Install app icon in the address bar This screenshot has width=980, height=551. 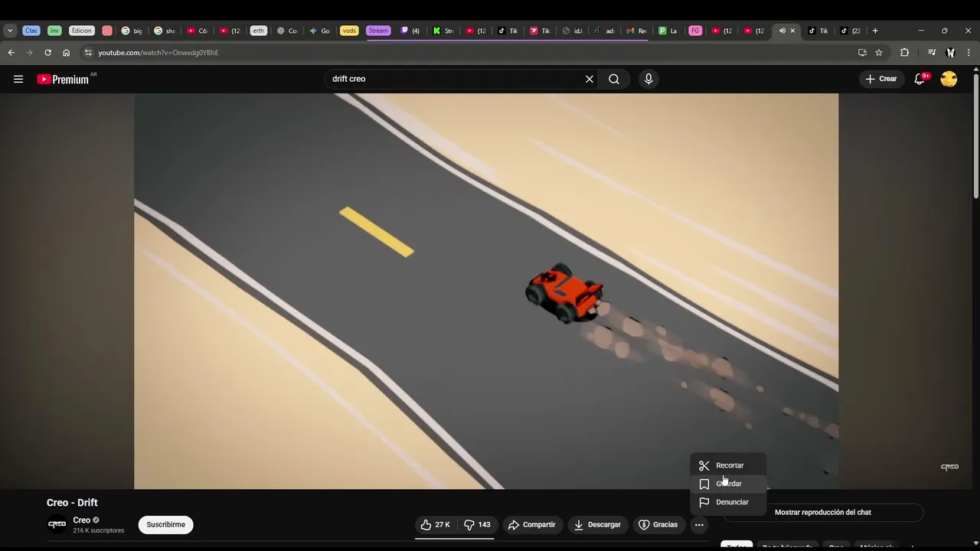click(x=862, y=53)
